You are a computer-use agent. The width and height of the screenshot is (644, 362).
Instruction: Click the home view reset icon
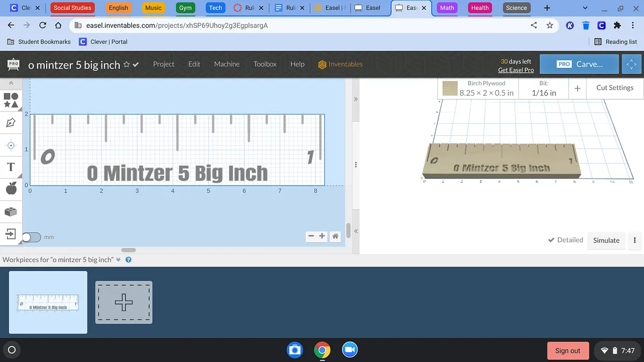point(335,236)
